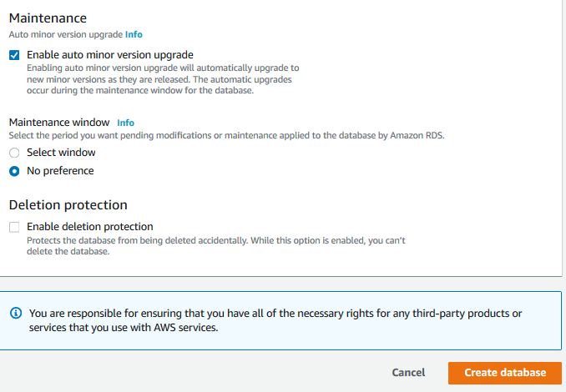Uncheck the auto minor version upgrade checkbox
The width and height of the screenshot is (566, 392).
14,55
